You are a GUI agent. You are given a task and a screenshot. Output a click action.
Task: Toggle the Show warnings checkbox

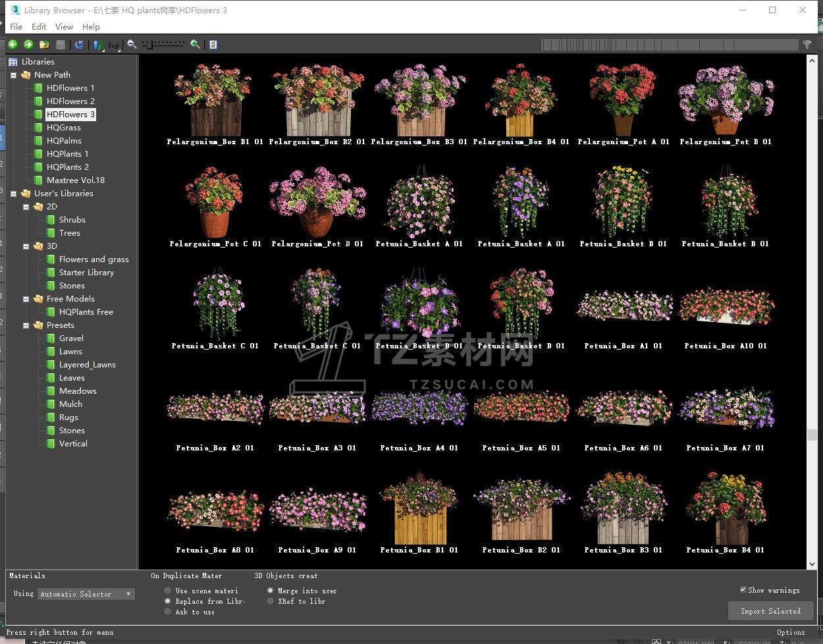pyautogui.click(x=743, y=589)
